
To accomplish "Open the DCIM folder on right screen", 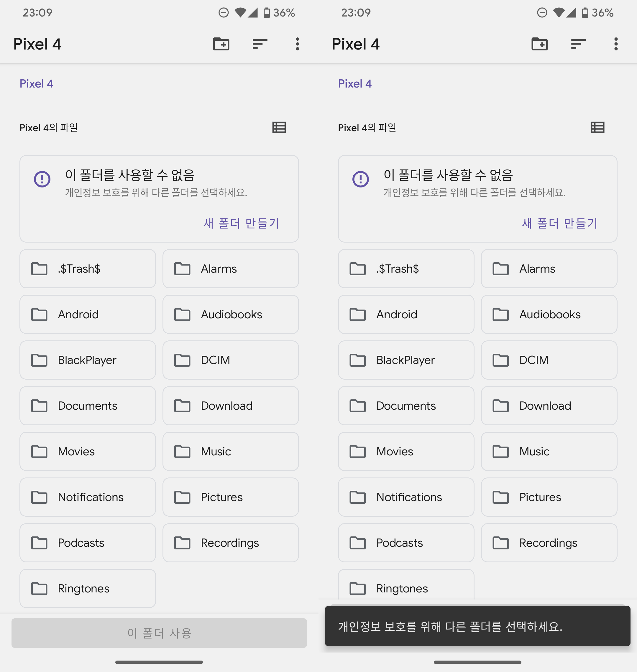I will (x=549, y=360).
